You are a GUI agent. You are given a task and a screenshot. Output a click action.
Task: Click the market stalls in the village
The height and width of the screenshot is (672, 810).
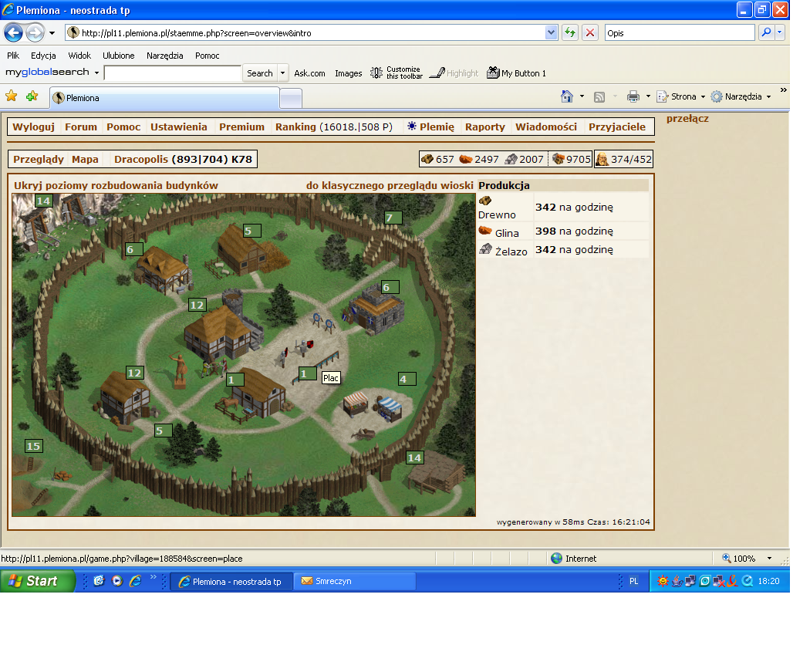[x=373, y=406]
